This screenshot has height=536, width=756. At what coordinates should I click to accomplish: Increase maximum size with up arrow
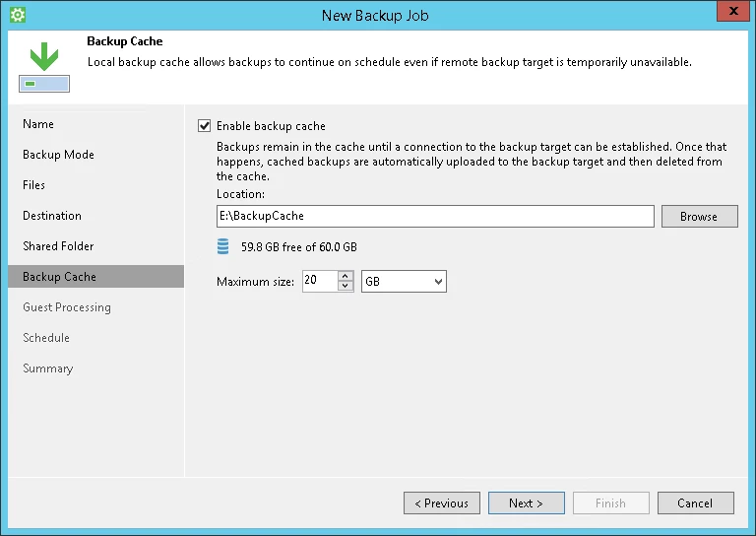(346, 277)
